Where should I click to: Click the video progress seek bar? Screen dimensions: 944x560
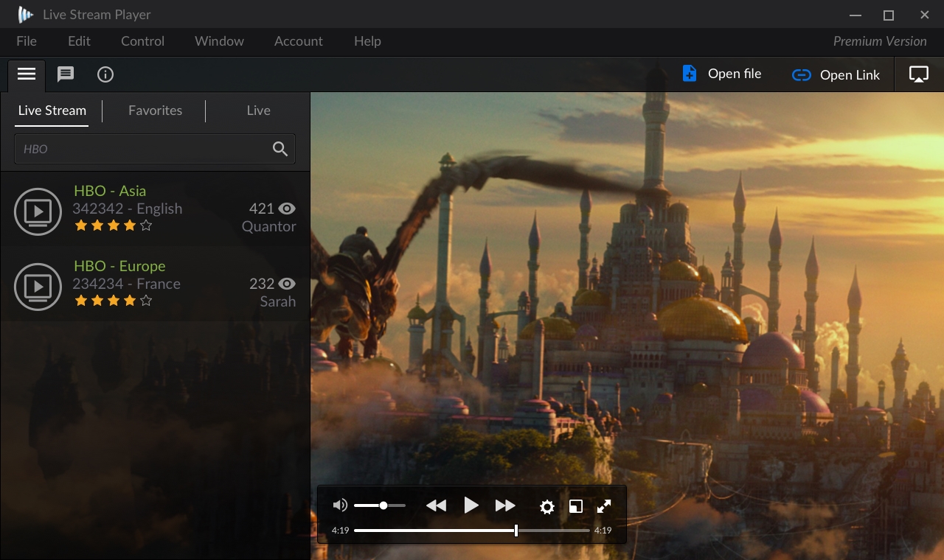[472, 531]
